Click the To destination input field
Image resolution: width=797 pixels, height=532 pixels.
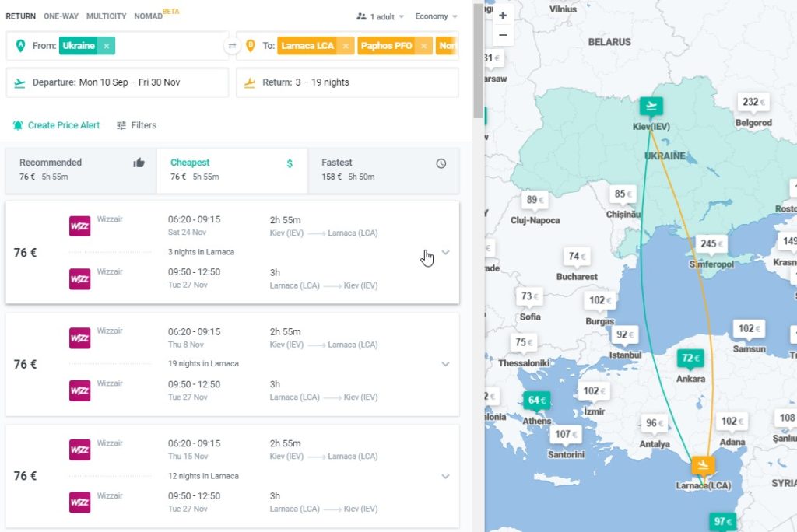[x=347, y=46]
